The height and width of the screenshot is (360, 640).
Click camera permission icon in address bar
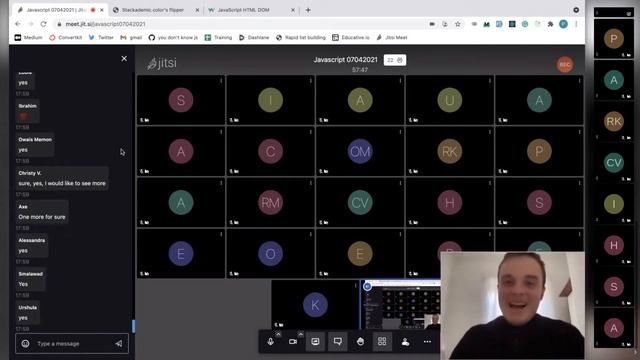coord(432,24)
